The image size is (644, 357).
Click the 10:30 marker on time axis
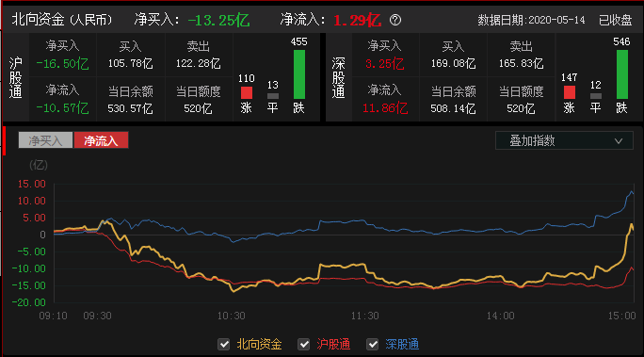click(232, 316)
